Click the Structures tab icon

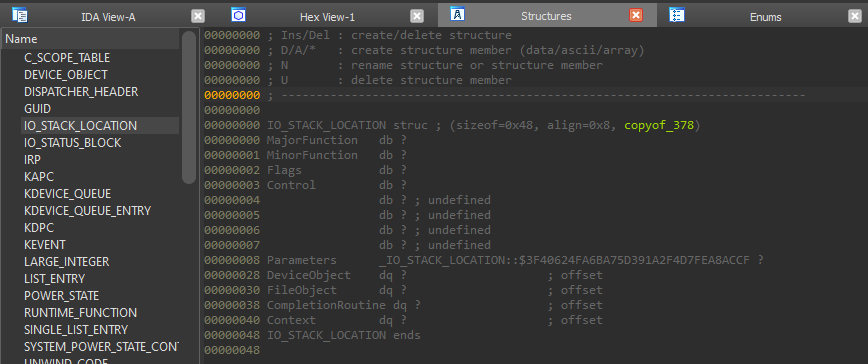pos(457,14)
